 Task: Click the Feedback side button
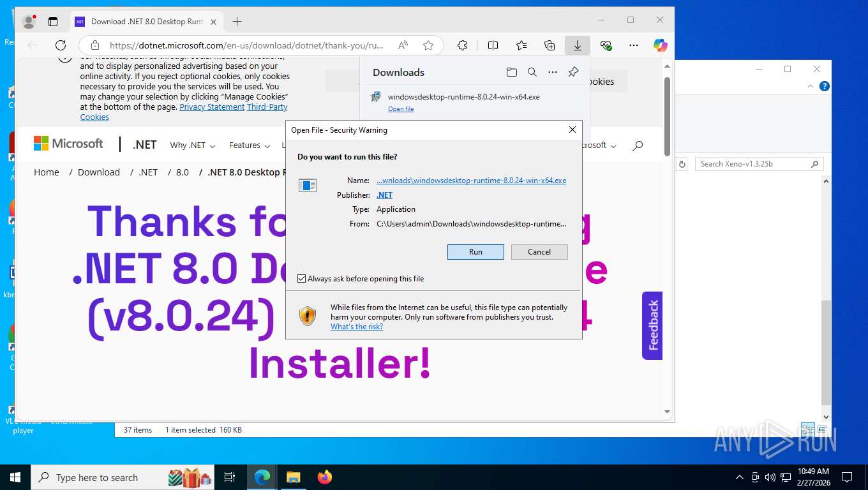[x=652, y=325]
